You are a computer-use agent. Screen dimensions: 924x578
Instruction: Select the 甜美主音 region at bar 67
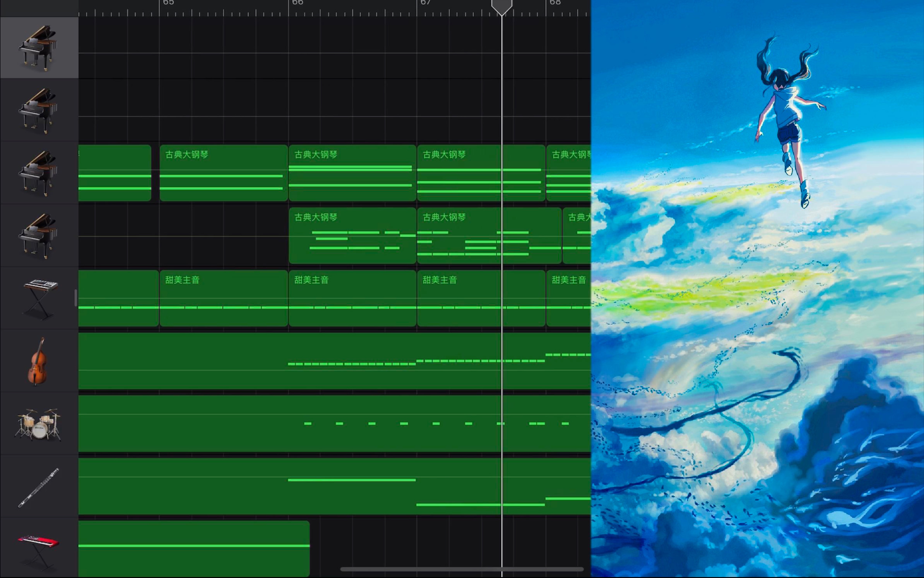(481, 298)
